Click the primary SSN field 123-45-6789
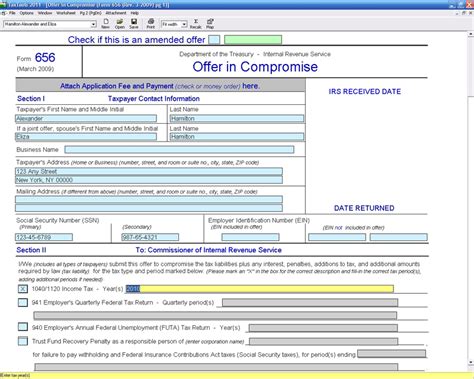474x379 pixels. (x=44, y=237)
